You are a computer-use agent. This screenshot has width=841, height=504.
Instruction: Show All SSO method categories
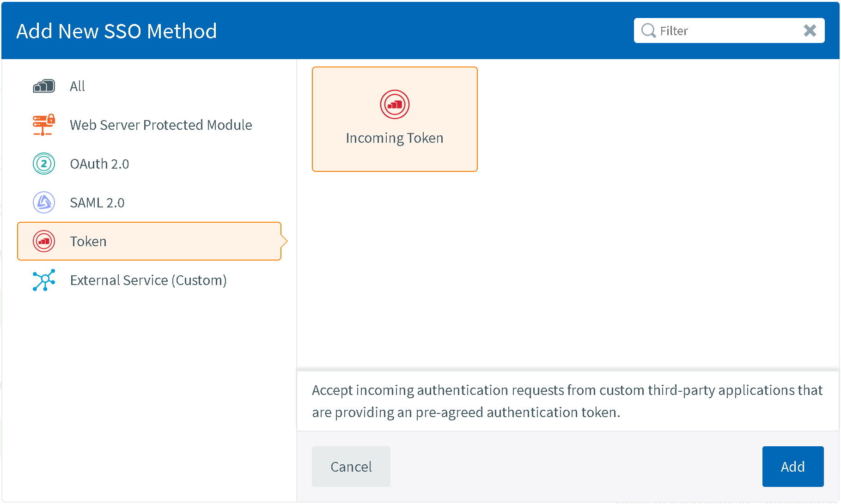coord(77,86)
